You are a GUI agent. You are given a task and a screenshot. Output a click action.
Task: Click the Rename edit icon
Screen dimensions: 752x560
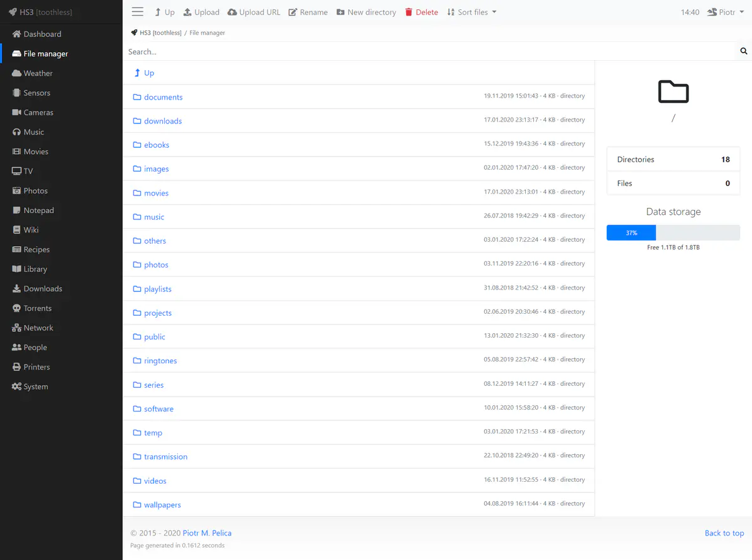pyautogui.click(x=293, y=12)
